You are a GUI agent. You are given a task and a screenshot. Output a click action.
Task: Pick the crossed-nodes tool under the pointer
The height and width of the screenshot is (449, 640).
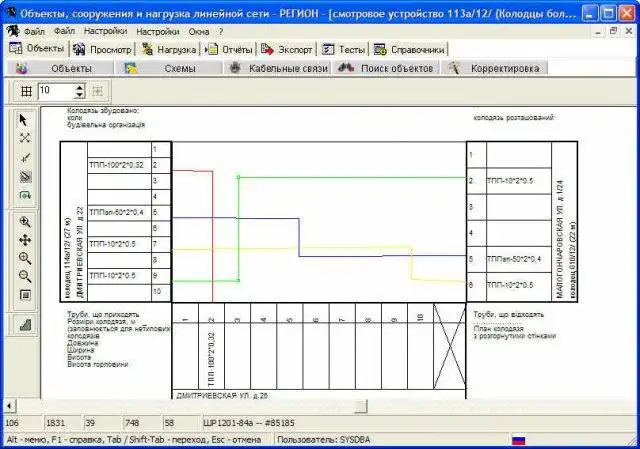click(x=24, y=138)
